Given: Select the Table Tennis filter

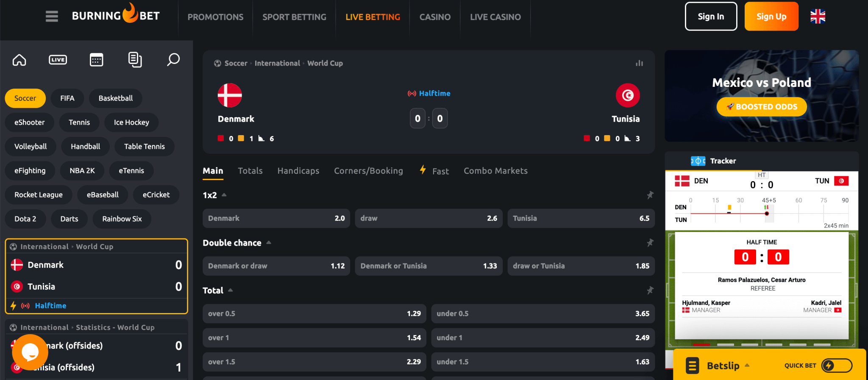Looking at the screenshot, I should coord(144,147).
